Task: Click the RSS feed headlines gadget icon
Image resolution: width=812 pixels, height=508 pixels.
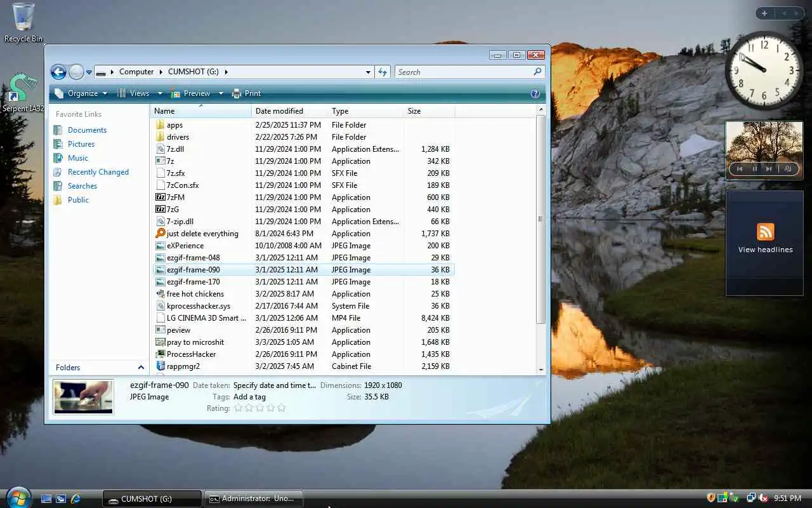Action: [x=765, y=232]
